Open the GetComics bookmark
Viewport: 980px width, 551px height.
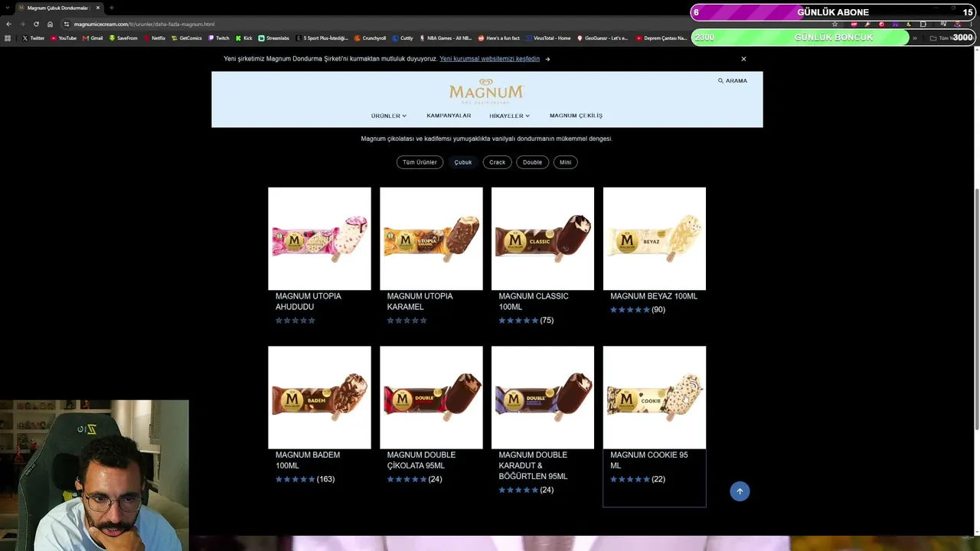pos(187,38)
